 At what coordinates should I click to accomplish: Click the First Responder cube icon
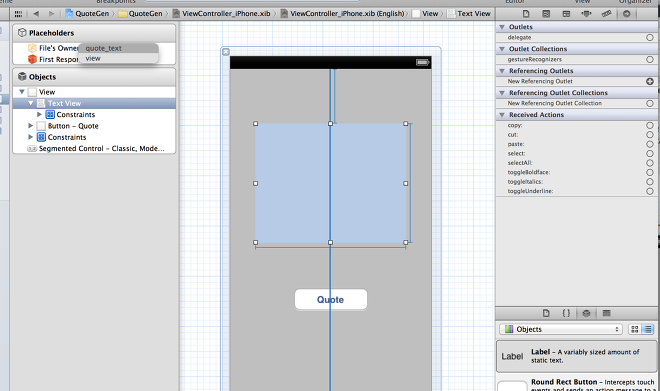(x=32, y=59)
